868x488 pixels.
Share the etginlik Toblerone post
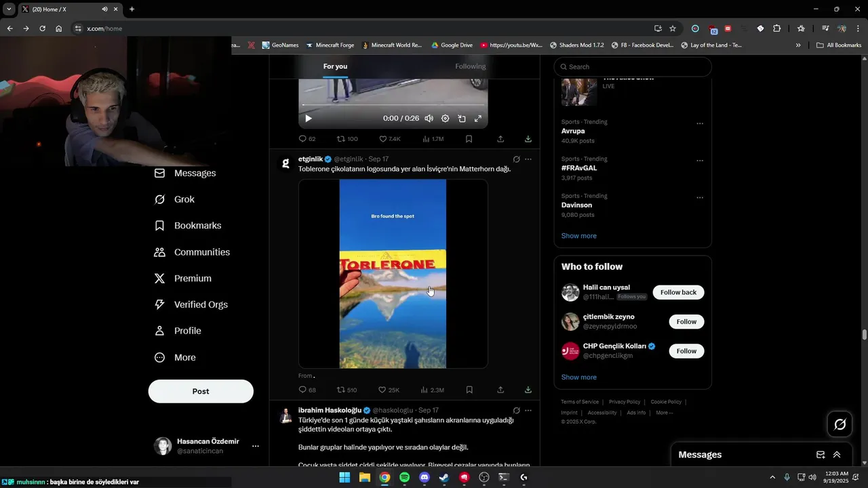tap(500, 390)
